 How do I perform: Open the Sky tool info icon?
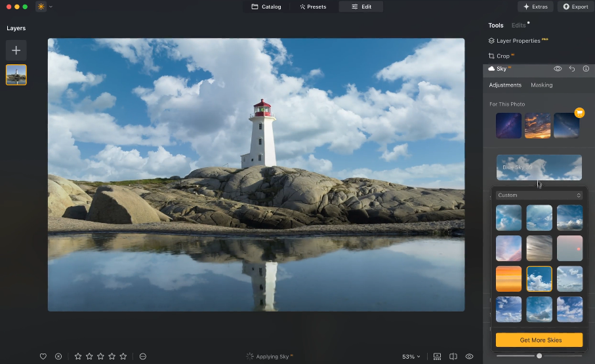click(586, 69)
